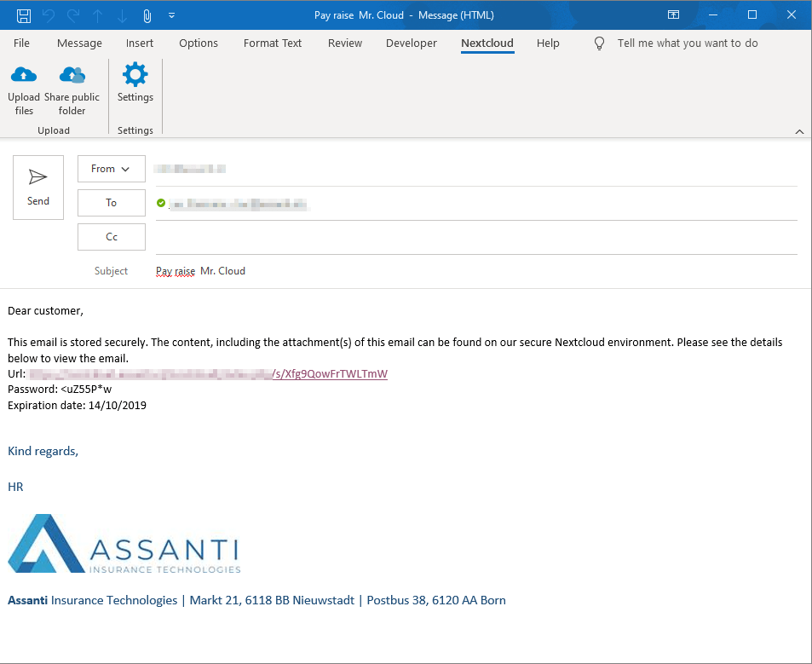Click the To recipients button
Image resolution: width=812 pixels, height=664 pixels.
(x=112, y=203)
